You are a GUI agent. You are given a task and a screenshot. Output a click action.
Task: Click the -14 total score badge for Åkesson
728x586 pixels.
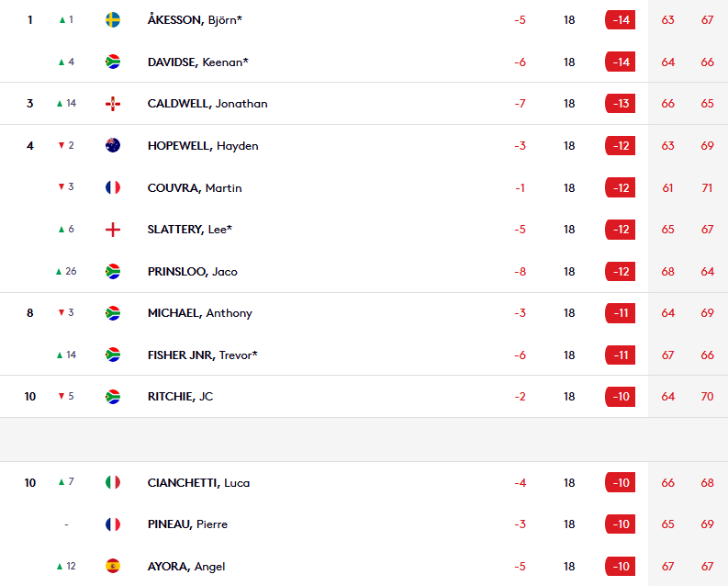pos(621,20)
